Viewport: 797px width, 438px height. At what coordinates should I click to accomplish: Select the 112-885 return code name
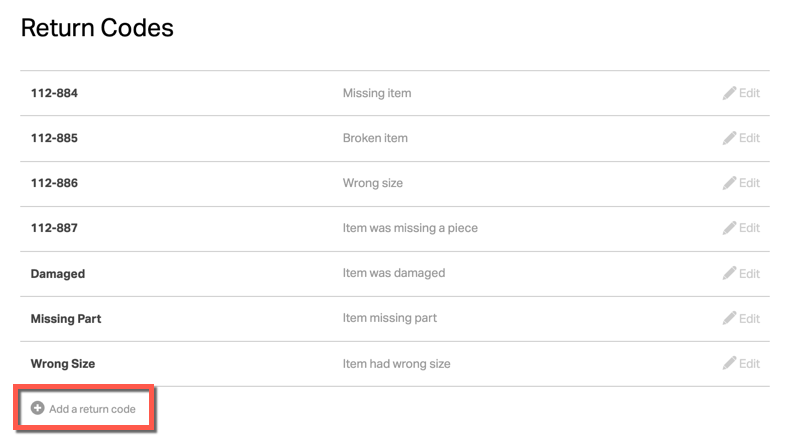click(x=54, y=138)
